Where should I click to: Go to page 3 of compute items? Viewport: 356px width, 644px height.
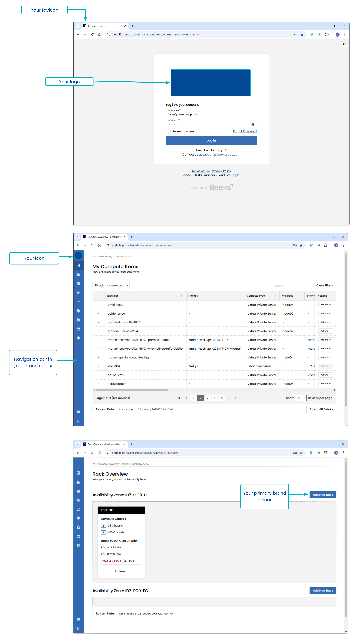coord(207,398)
